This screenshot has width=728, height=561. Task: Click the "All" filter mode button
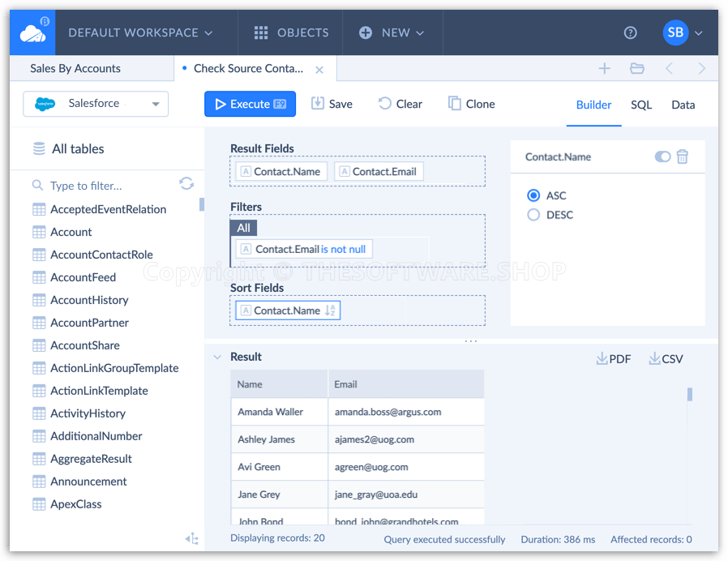(243, 228)
